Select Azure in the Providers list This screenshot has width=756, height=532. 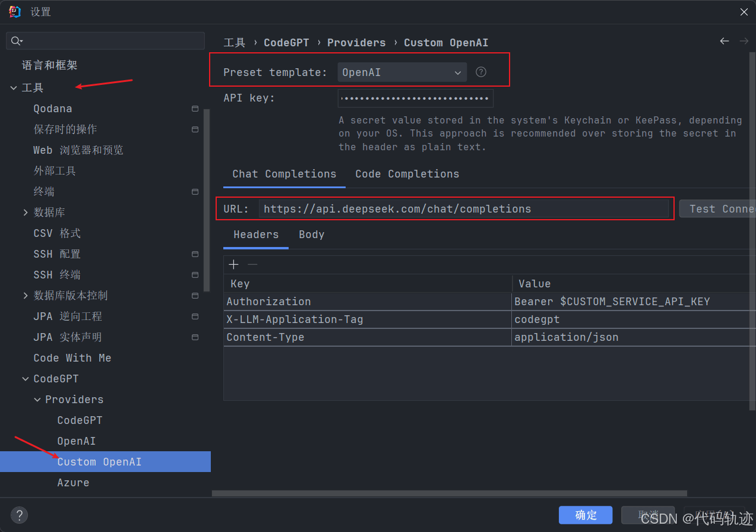[x=73, y=483]
